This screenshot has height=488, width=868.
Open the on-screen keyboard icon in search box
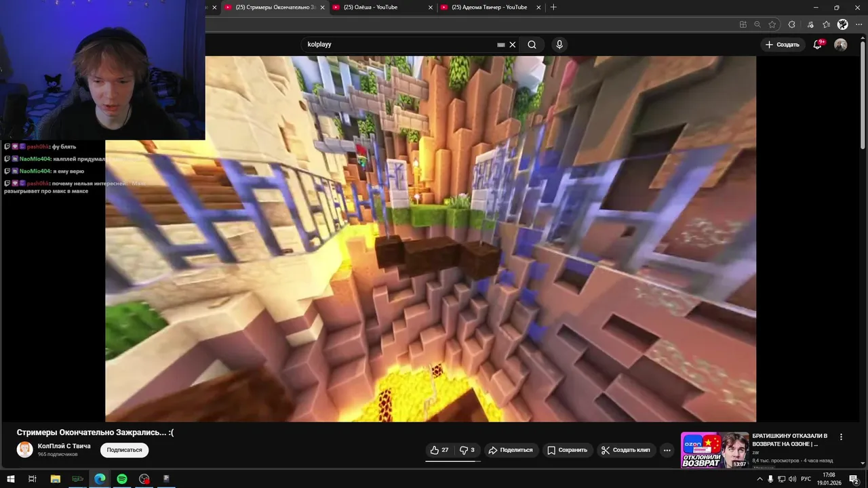point(501,45)
